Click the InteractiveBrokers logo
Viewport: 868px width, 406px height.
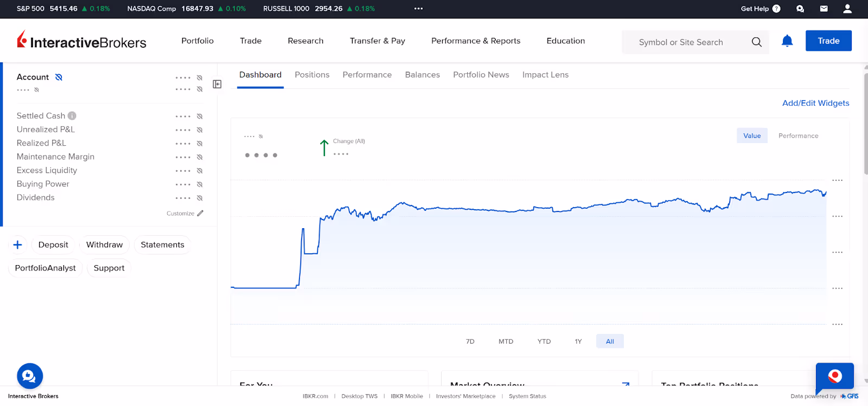[x=82, y=41]
